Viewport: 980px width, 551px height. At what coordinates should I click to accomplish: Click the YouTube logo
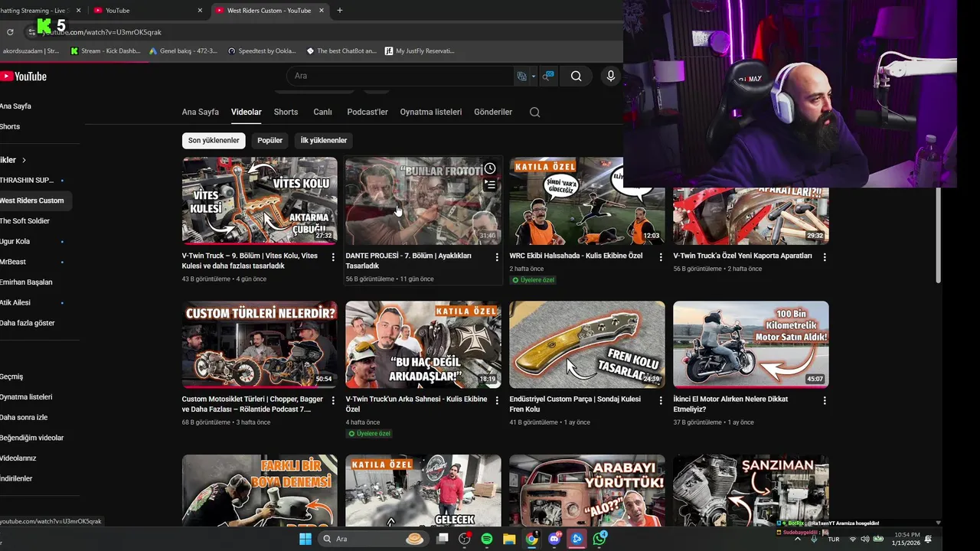(24, 76)
